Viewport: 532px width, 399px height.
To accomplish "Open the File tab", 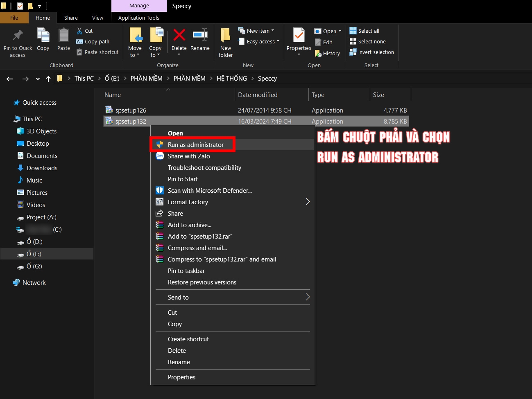I will point(14,18).
